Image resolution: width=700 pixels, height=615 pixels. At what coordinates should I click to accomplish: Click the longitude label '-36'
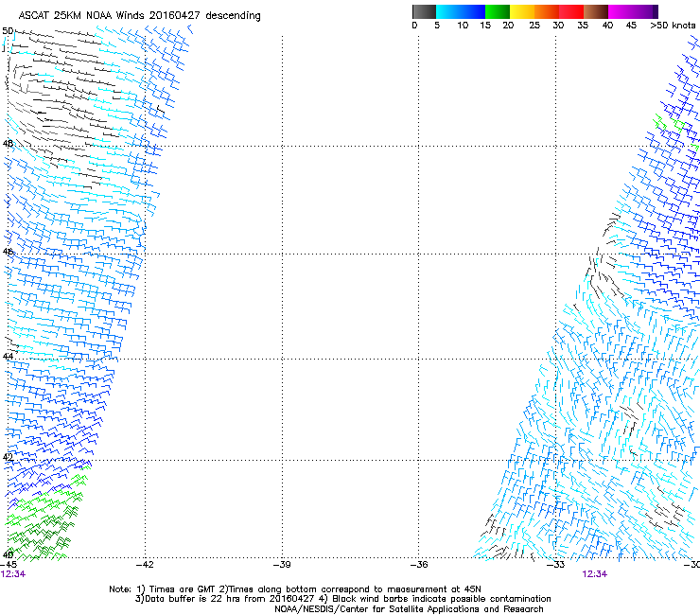point(419,565)
